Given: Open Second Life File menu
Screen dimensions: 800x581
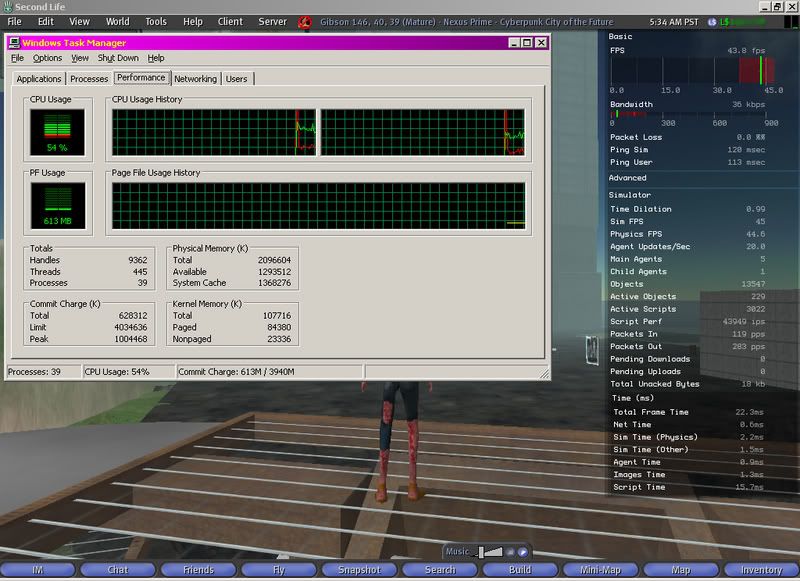Looking at the screenshot, I should point(14,21).
